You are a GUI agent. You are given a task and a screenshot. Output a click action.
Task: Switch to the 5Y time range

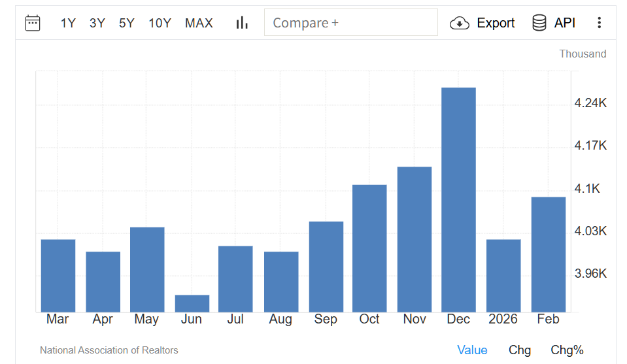(127, 23)
